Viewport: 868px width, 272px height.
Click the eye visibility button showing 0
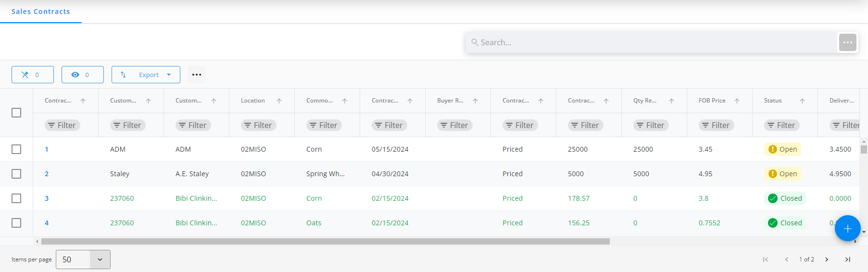point(83,75)
